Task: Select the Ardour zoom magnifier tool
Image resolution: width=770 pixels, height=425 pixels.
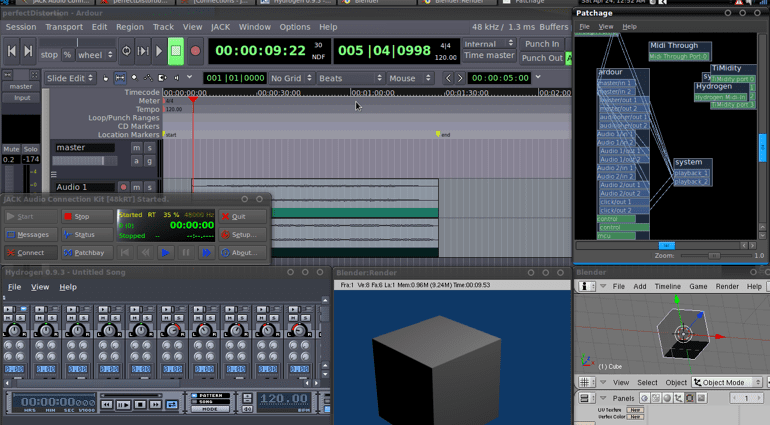Action: (134, 78)
